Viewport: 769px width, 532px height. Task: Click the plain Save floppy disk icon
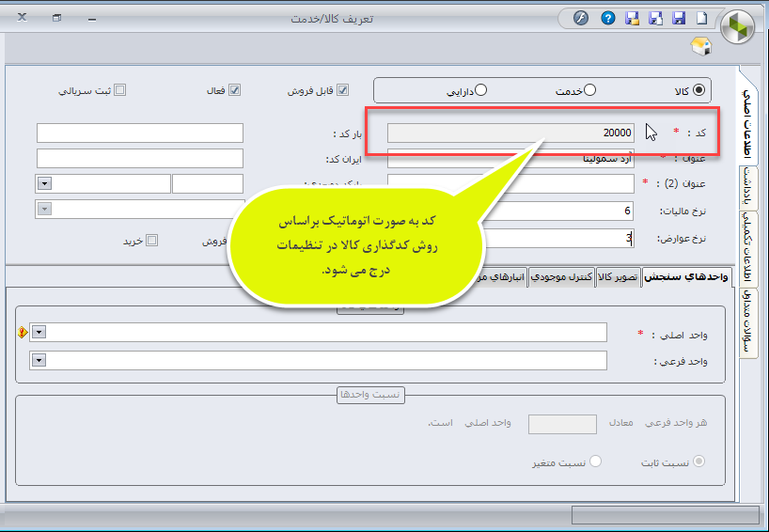pyautogui.click(x=679, y=19)
